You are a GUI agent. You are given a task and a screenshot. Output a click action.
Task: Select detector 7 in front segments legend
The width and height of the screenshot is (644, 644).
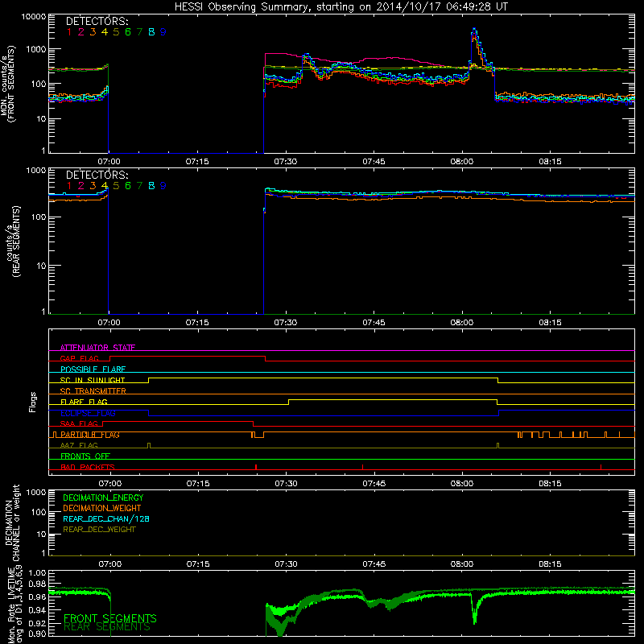[x=139, y=32]
